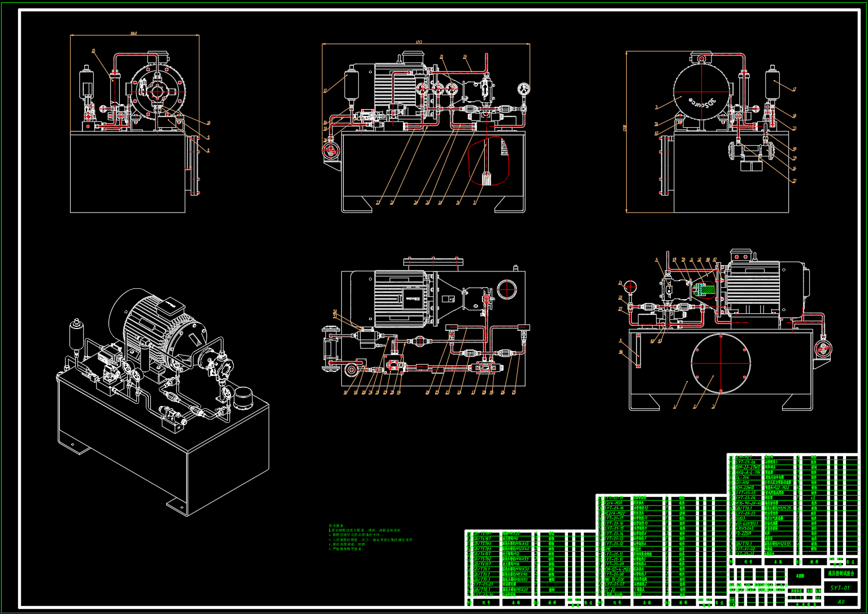Select parts list code 'CC-22'
Image resolution: width=868 pixels, height=614 pixels.
610,590
